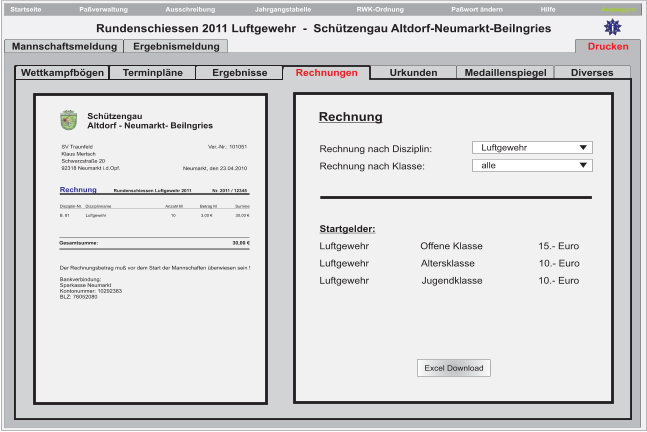Click the Startgelder heading
The image size is (647, 432).
[347, 229]
